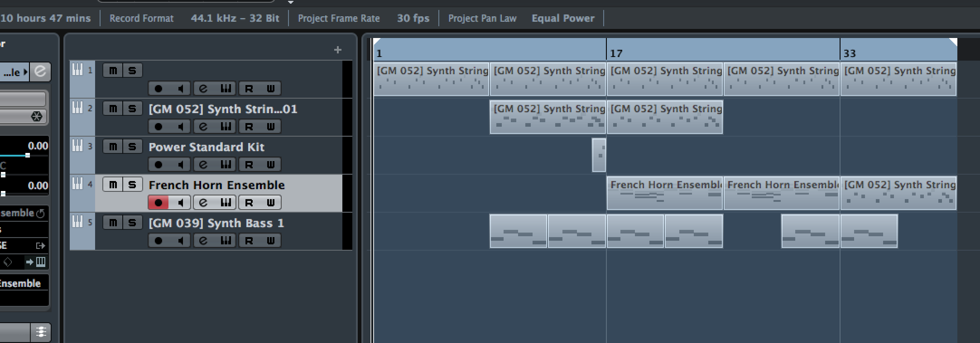Enable record on track 1
980x343 pixels.
coord(159,88)
